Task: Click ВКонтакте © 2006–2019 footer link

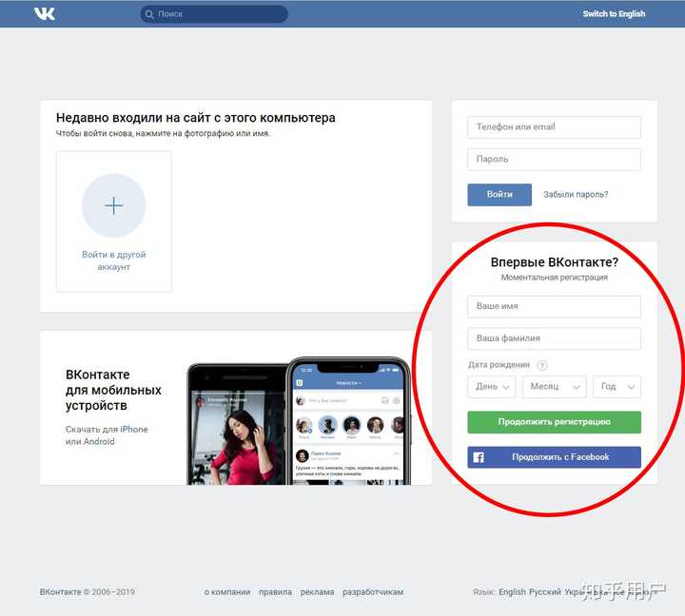Action: click(87, 592)
